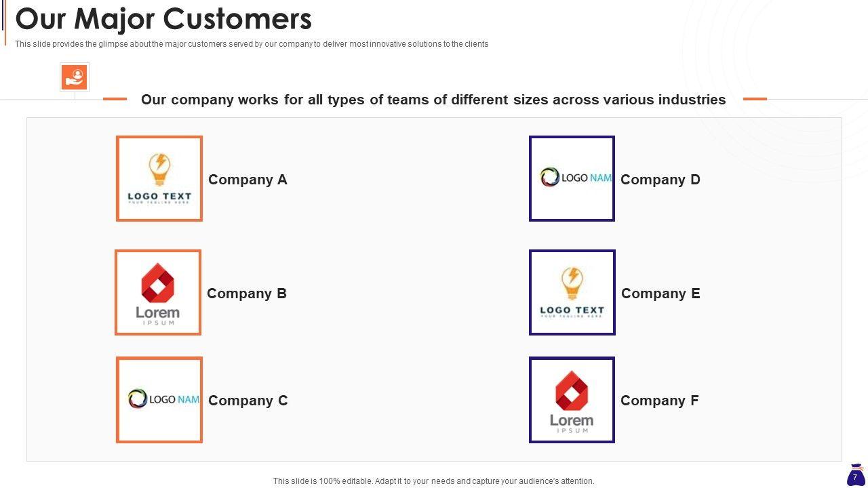Click Company D's Logo Name image
Image resolution: width=868 pixels, height=488 pixels.
tap(572, 179)
